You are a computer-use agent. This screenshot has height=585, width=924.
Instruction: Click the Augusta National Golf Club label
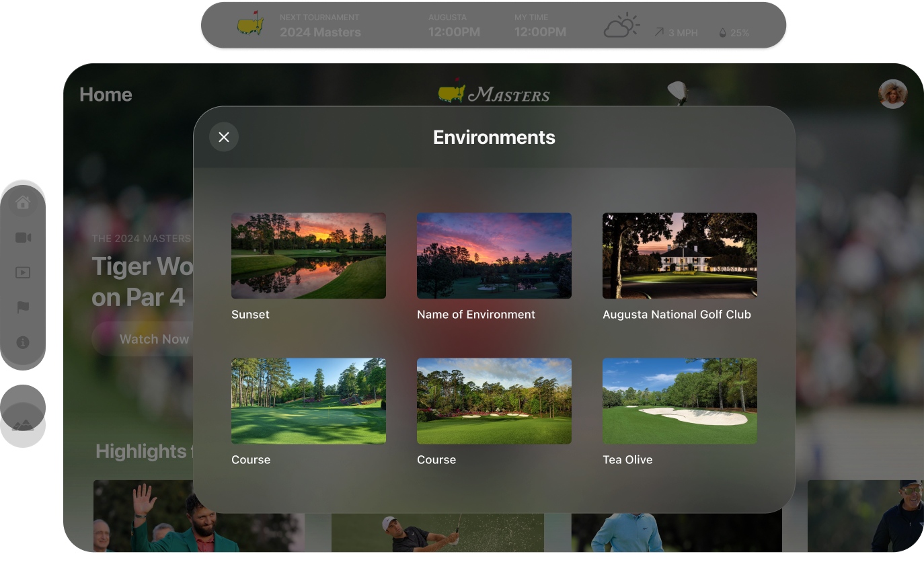[x=677, y=315]
